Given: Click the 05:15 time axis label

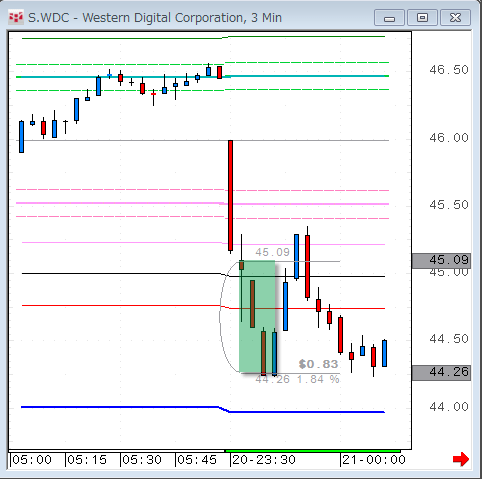Looking at the screenshot, I should coord(87,460).
